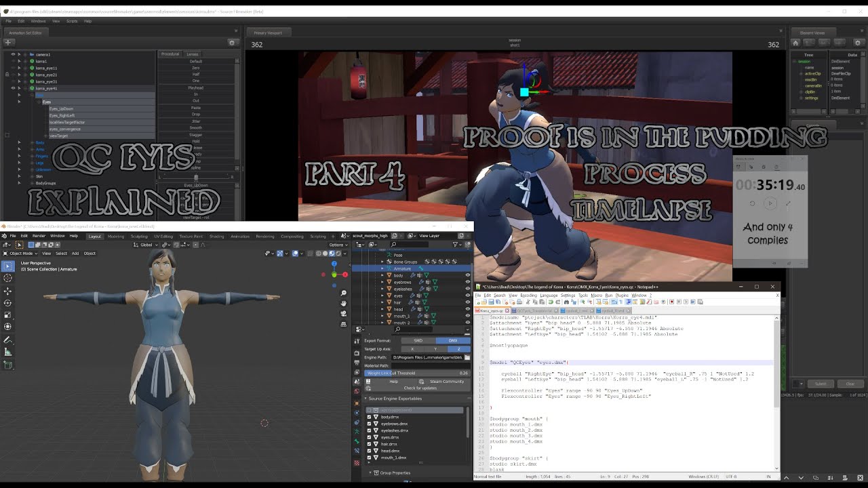This screenshot has height=488, width=868.
Task: Click the L-R balance slider in SFM
Action: click(x=196, y=178)
